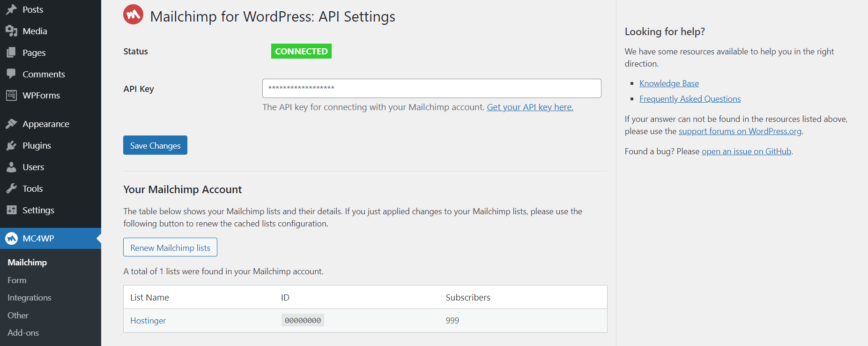Click the CONNECTED status badge
The height and width of the screenshot is (346, 868).
click(301, 51)
